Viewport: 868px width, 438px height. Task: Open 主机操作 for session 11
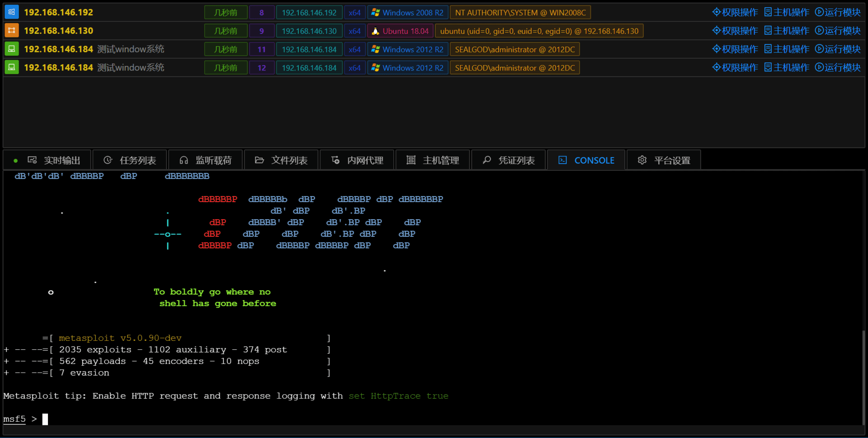click(x=787, y=49)
